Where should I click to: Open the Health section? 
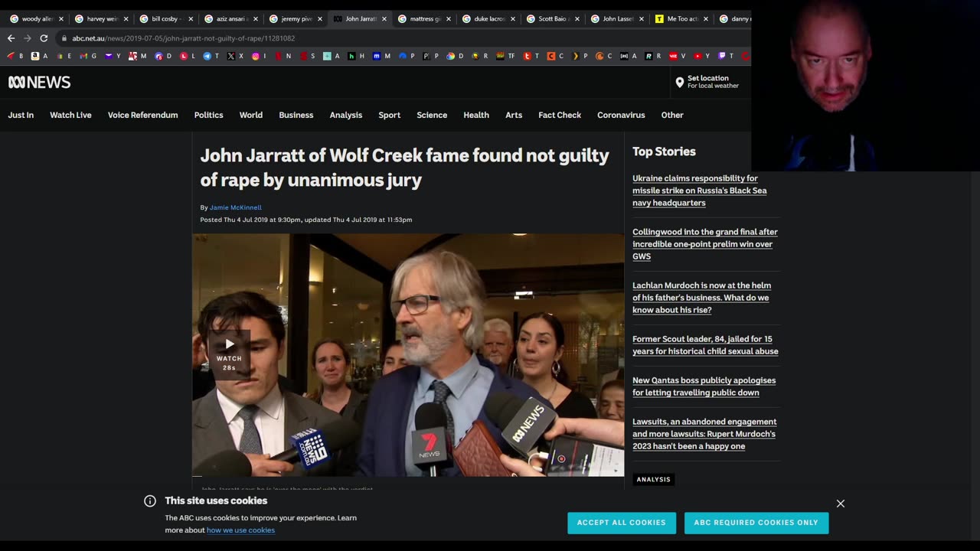[476, 115]
